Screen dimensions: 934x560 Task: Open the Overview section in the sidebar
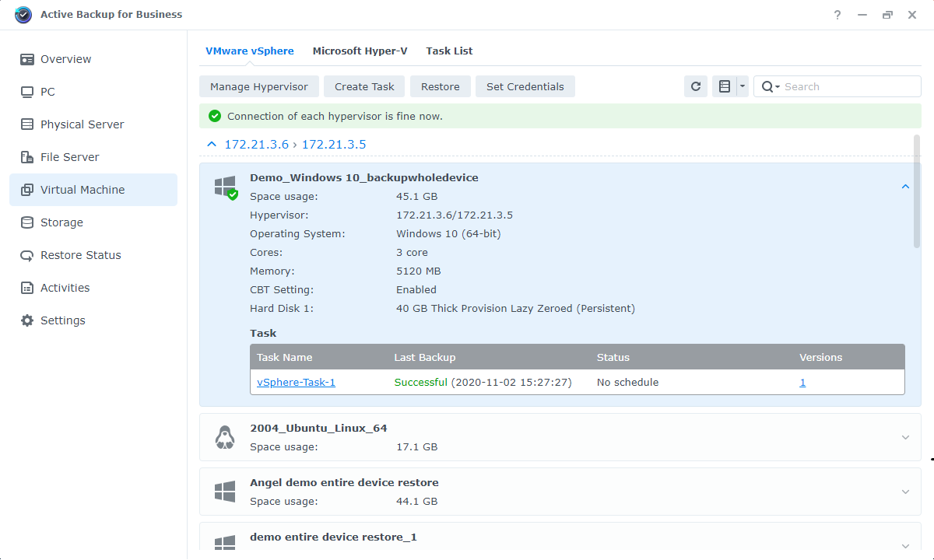coord(66,59)
